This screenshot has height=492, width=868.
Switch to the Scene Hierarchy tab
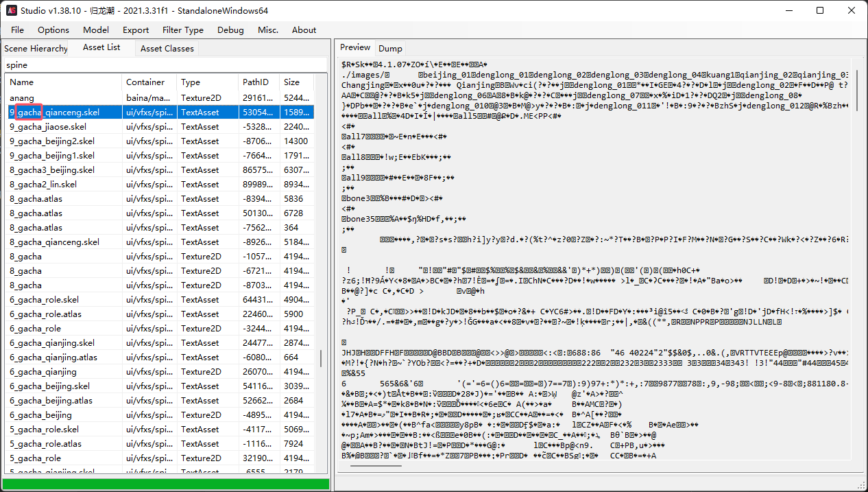pos(36,48)
